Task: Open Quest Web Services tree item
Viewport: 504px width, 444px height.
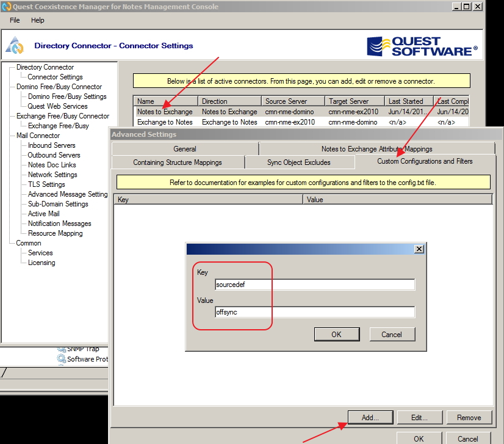Action: (x=57, y=106)
